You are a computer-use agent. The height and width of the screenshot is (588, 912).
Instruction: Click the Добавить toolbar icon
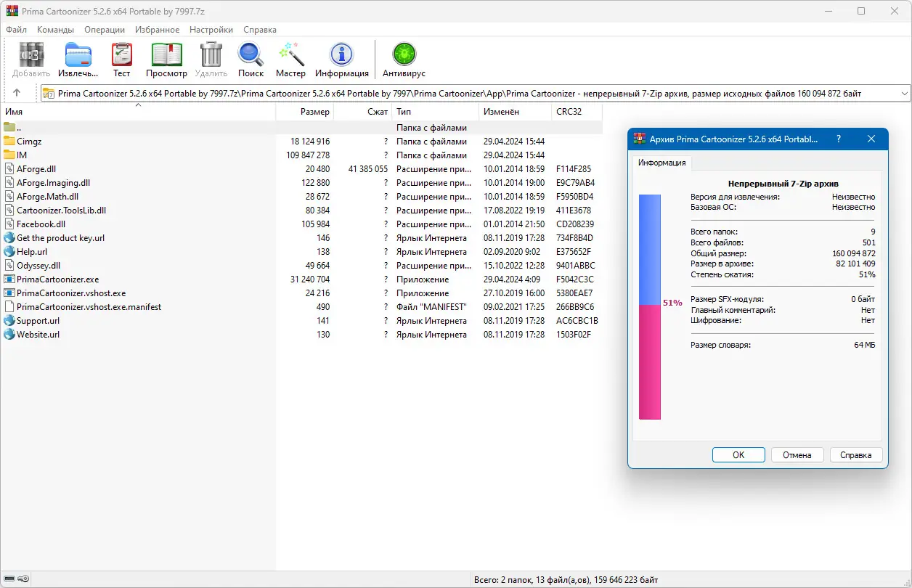click(31, 56)
